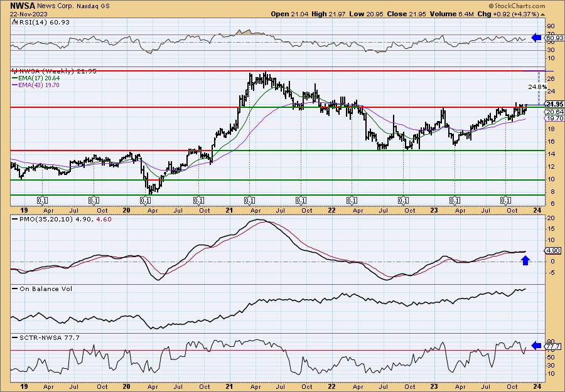Click the 'EMA(17) 20.64' legend text
The width and height of the screenshot is (565, 392).
(x=40, y=78)
